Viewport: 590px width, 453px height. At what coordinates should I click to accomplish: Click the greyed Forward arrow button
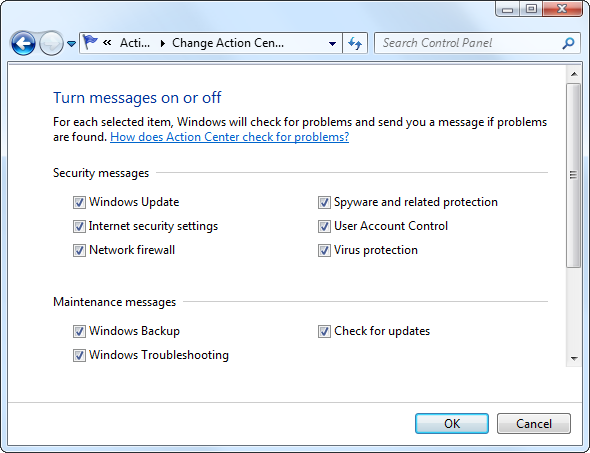52,43
